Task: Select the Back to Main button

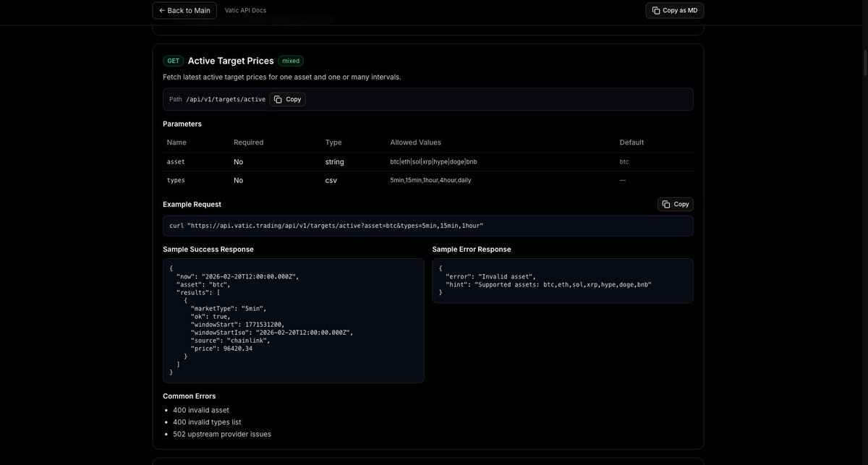Action: tap(184, 9)
